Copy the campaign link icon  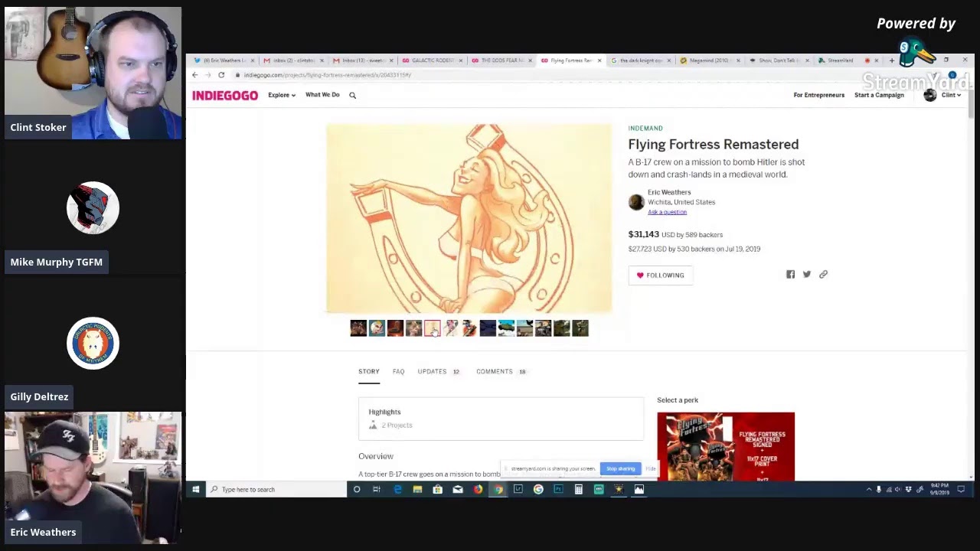pos(823,275)
